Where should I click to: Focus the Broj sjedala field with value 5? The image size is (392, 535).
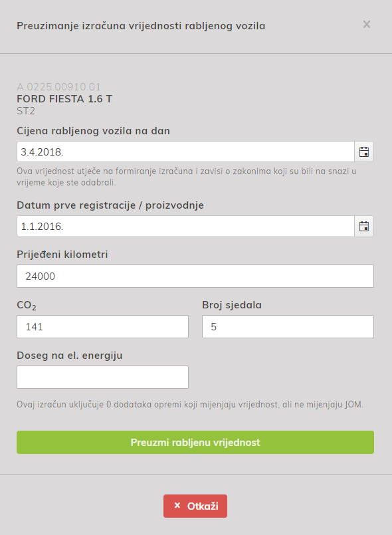tap(288, 326)
